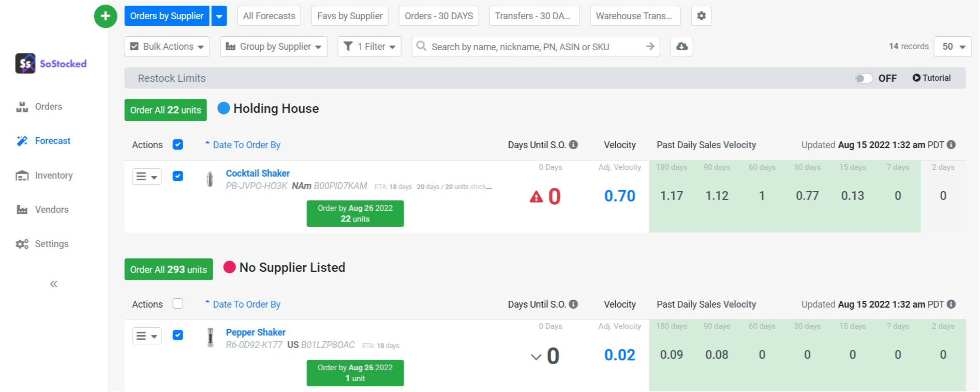Viewport: 980px width, 392px height.
Task: Open the 50 records-per-page dropdown
Action: [x=953, y=47]
